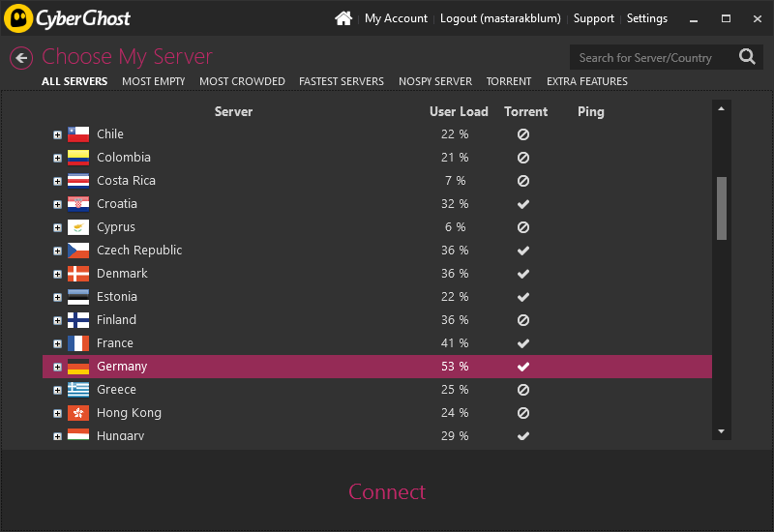Expand the Colombia server list

coord(57,158)
